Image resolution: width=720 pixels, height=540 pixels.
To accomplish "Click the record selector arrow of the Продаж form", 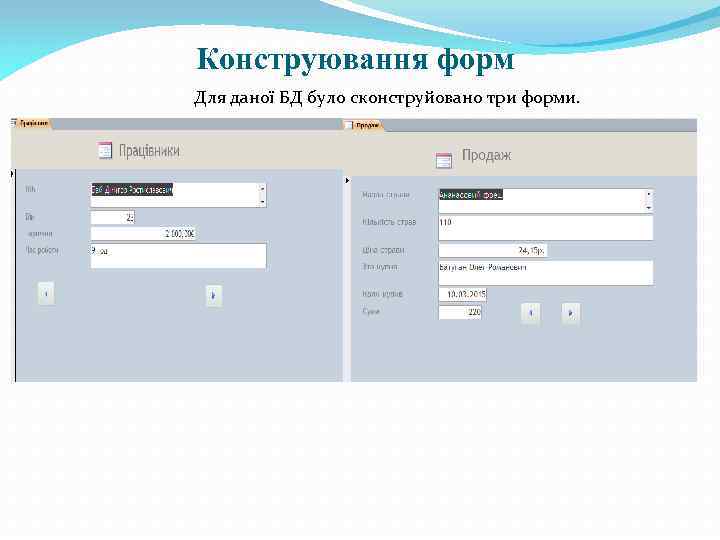I will [348, 180].
